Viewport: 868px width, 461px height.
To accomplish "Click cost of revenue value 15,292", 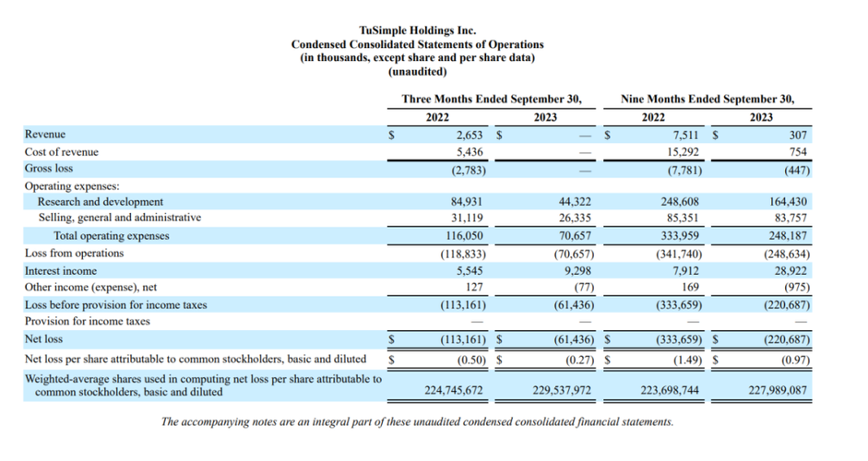I will point(684,152).
